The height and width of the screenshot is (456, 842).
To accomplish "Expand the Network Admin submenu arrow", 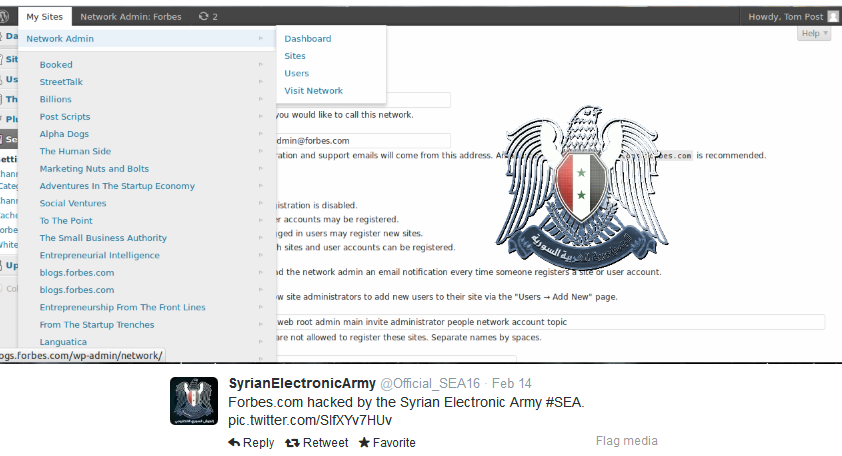I will (x=260, y=39).
